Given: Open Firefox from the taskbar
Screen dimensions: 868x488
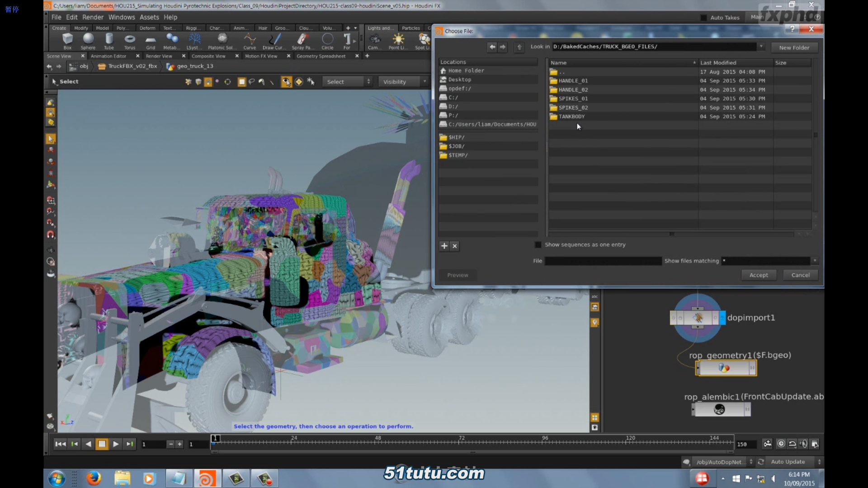Looking at the screenshot, I should pyautogui.click(x=94, y=478).
